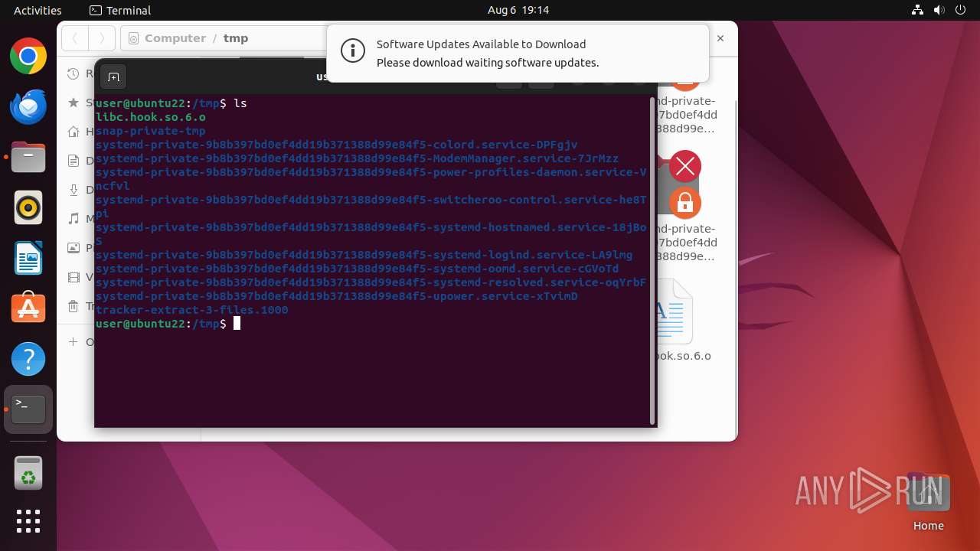Open the Terminal app menu in top bar

[120, 10]
